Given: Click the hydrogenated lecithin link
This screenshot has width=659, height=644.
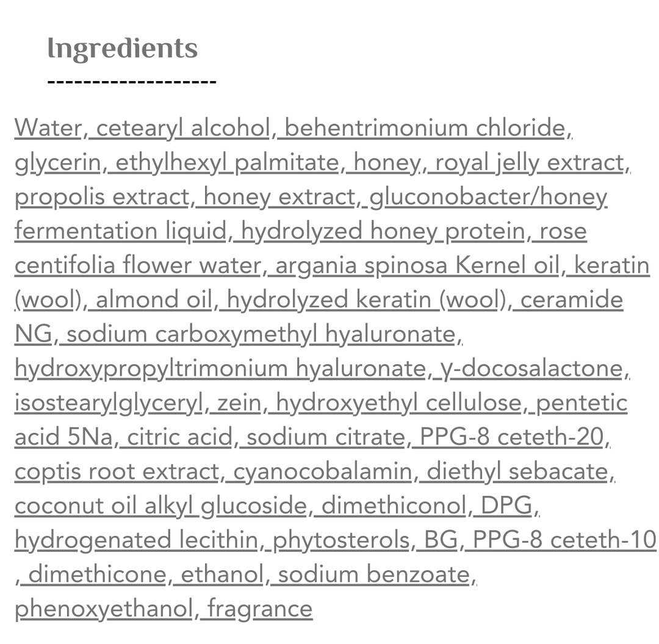Looking at the screenshot, I should tap(137, 540).
